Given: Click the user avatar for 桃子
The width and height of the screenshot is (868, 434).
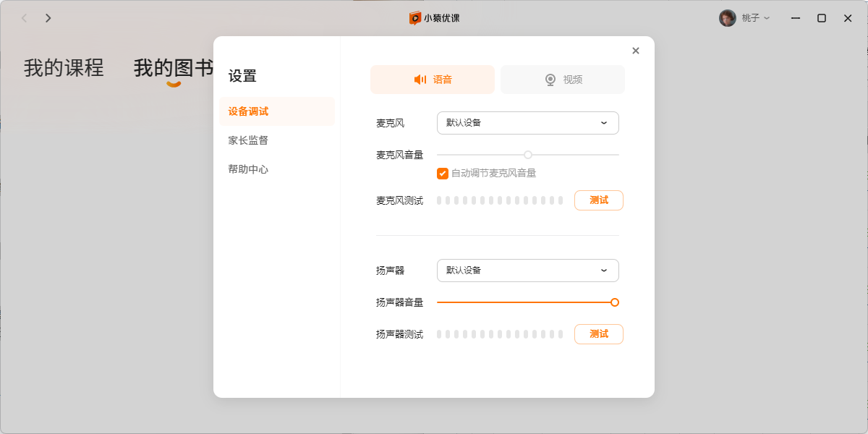Looking at the screenshot, I should [727, 18].
